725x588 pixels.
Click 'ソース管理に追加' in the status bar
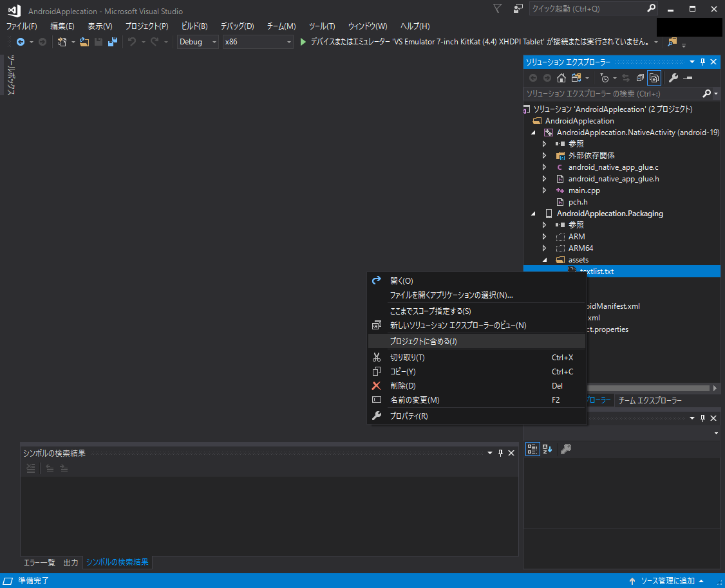667,581
